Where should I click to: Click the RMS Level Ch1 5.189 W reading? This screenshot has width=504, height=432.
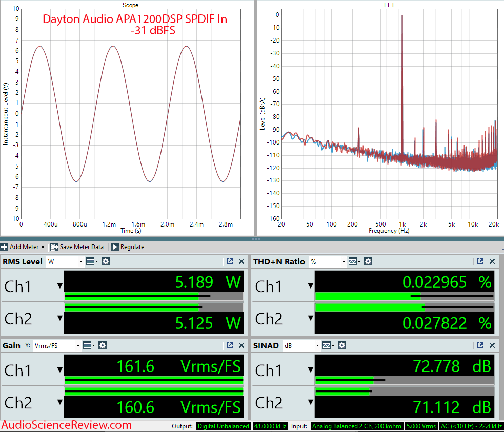coord(208,282)
